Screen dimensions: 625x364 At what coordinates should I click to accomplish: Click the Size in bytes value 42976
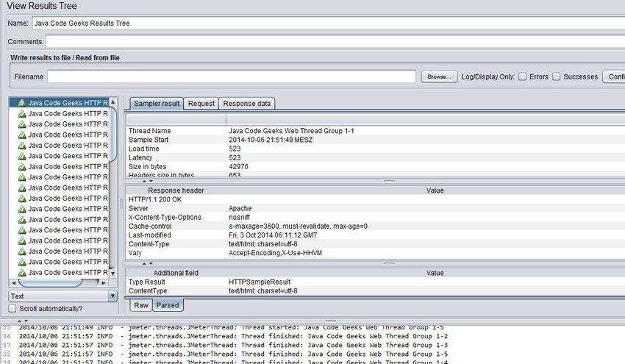click(x=238, y=167)
